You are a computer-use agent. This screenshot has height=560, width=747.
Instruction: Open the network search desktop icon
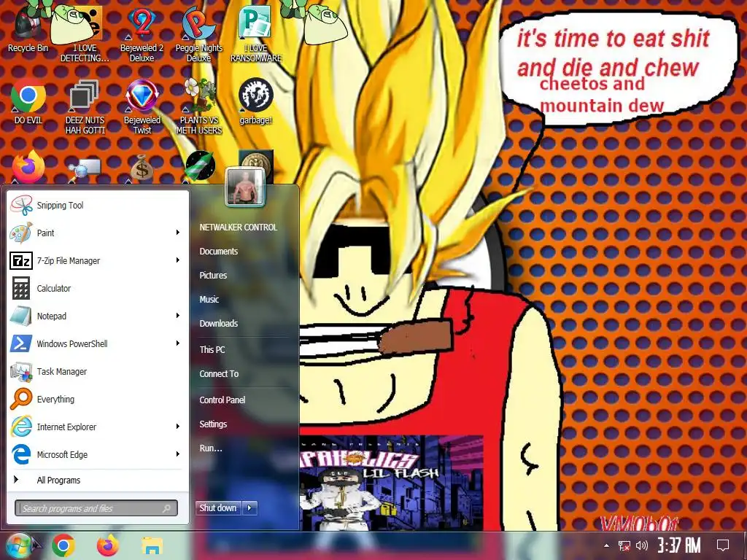[x=85, y=169]
